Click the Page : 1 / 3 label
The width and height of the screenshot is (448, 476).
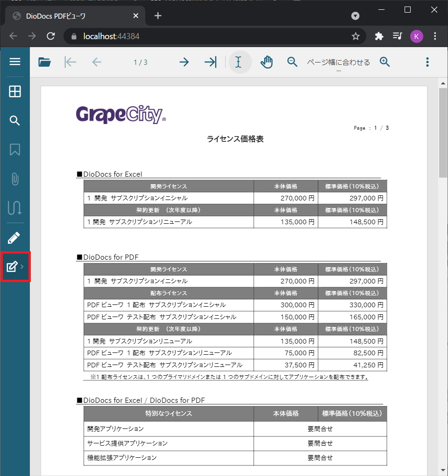pyautogui.click(x=371, y=128)
